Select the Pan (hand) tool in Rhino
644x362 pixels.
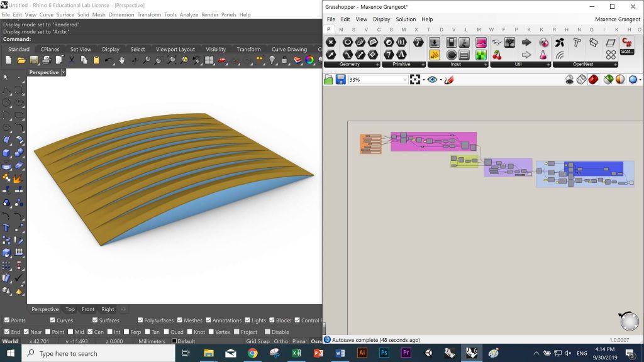coord(121,60)
